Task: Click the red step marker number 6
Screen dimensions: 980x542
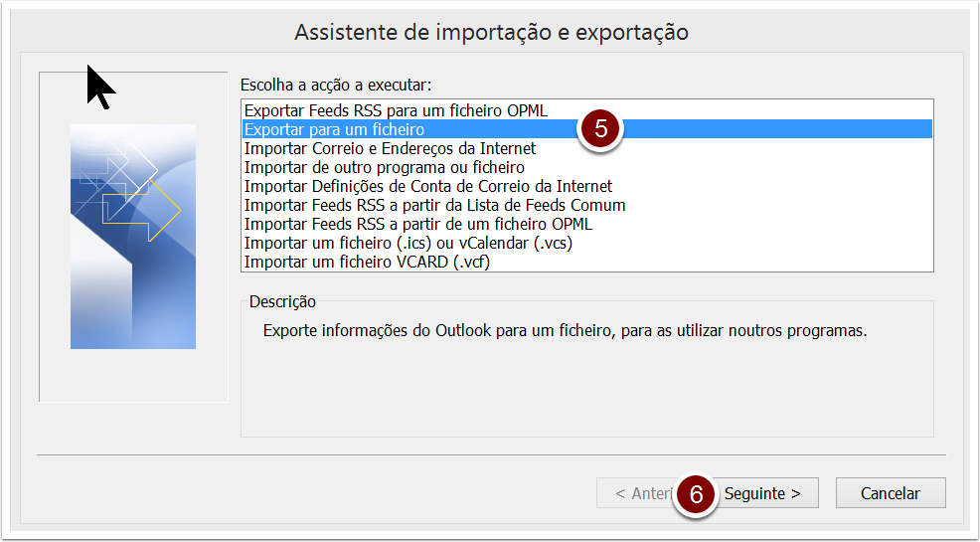Action: pos(695,494)
